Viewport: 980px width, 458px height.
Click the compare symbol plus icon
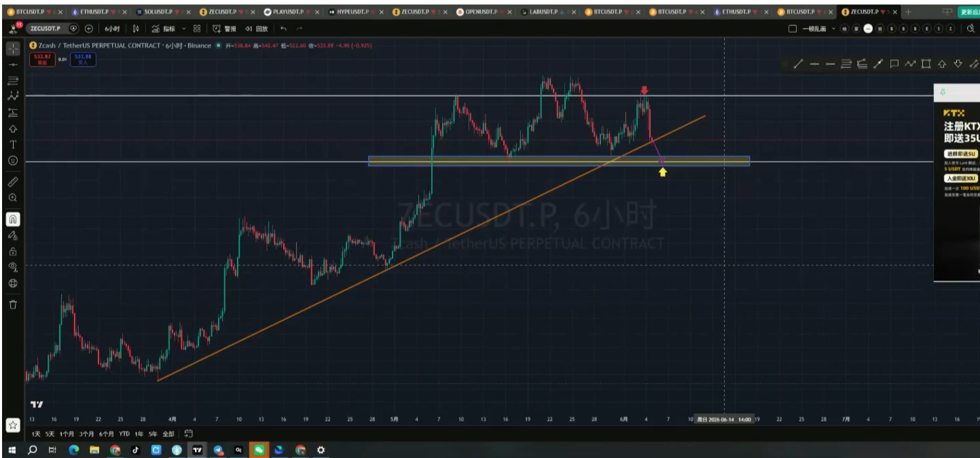89,29
